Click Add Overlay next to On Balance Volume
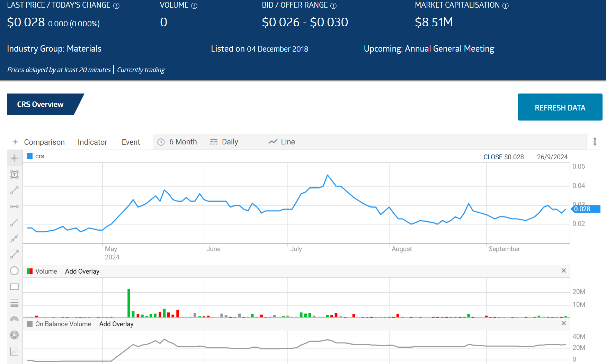This screenshot has height=364, width=606. coord(116,324)
